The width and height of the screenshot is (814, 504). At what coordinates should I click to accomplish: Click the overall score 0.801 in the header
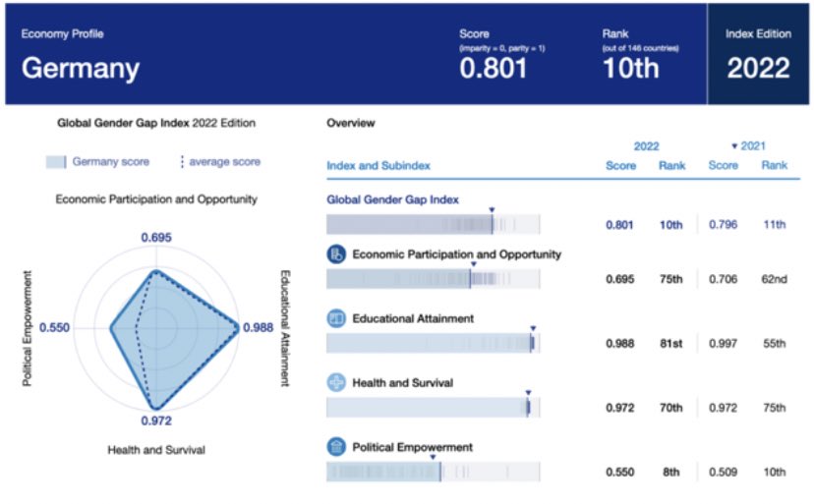coord(494,69)
